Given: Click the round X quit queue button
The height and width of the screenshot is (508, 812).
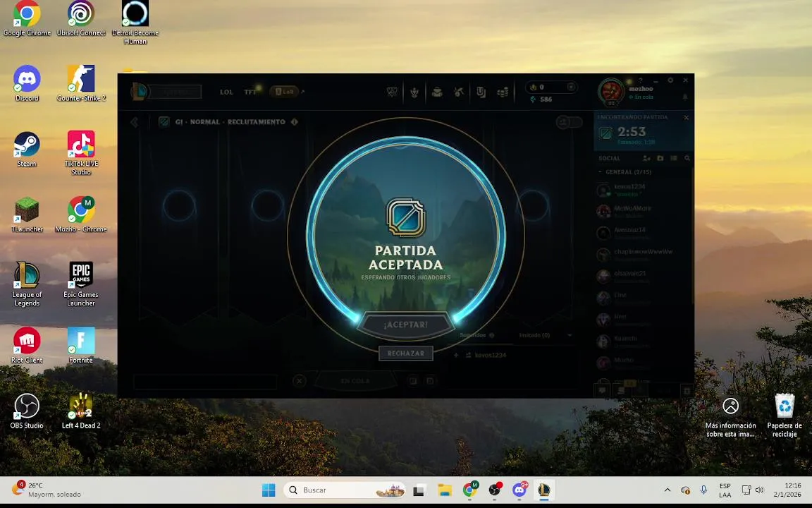Looking at the screenshot, I should (299, 381).
